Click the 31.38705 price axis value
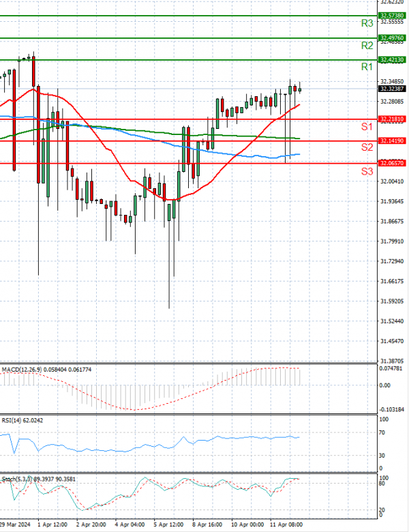The height and width of the screenshot is (532, 409). 392,361
